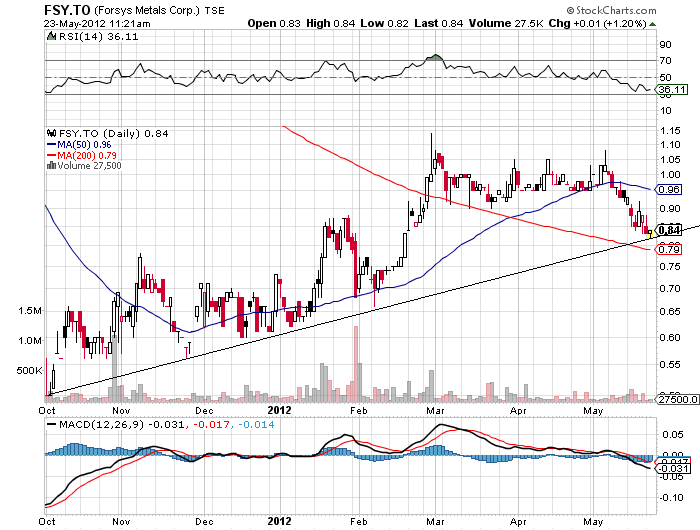This screenshot has width=700, height=530.
Task: Click the 0.84 last price tag
Action: tap(669, 230)
